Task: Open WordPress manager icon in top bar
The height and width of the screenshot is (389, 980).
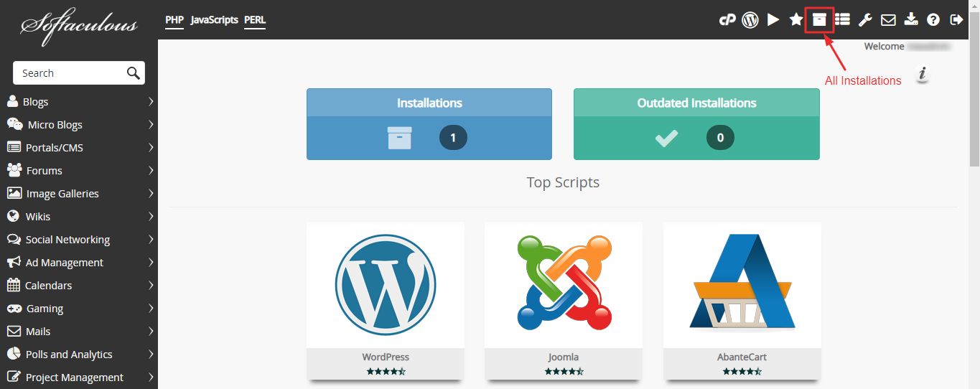Action: coord(750,20)
